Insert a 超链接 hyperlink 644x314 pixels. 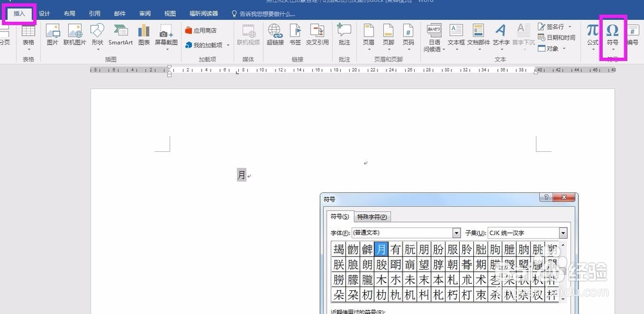click(x=275, y=35)
